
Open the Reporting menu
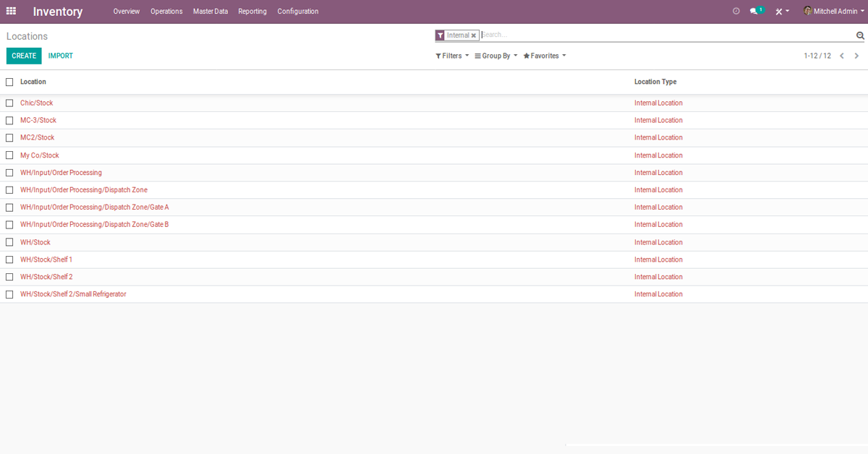[x=252, y=12]
